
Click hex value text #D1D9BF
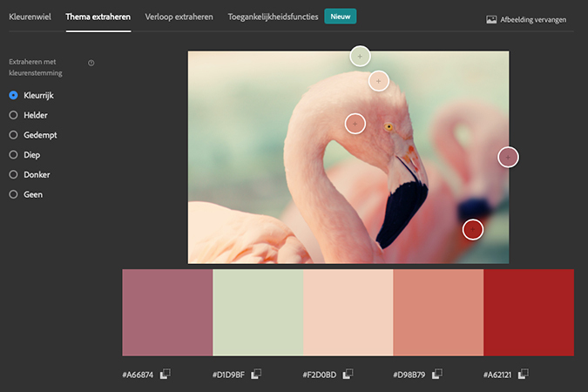tap(228, 375)
